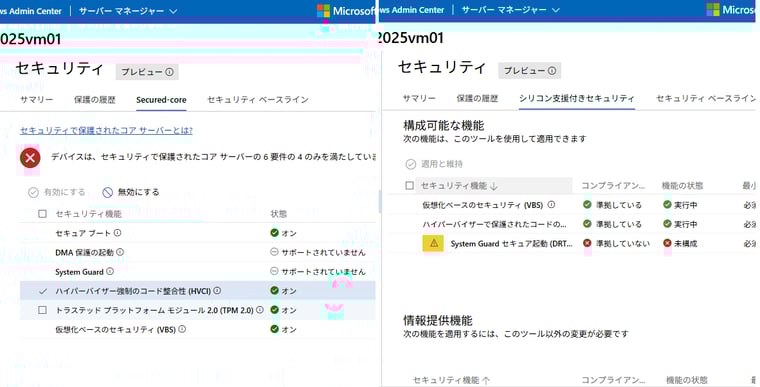Open セキュリティ ベースライン tab in left window
760x387 pixels.
[x=257, y=99]
